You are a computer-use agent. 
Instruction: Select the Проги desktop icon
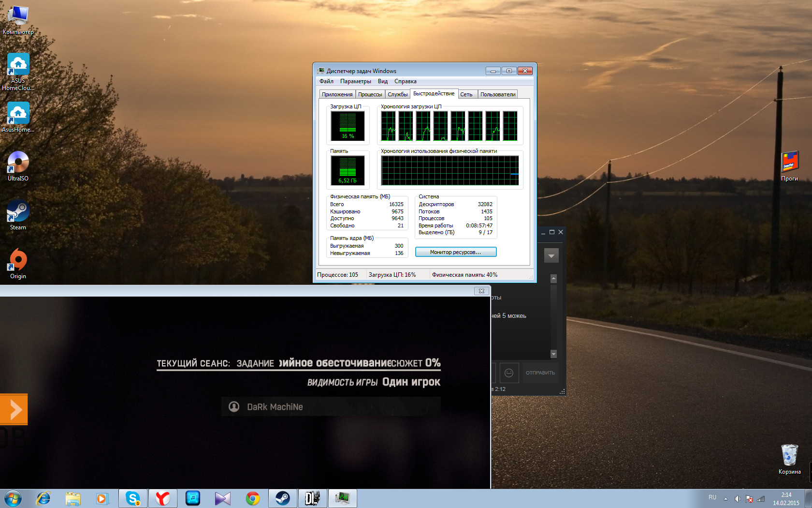point(790,166)
